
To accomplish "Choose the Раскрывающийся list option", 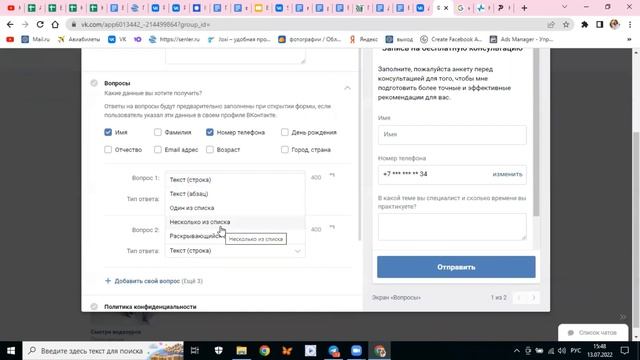I will pyautogui.click(x=194, y=236).
